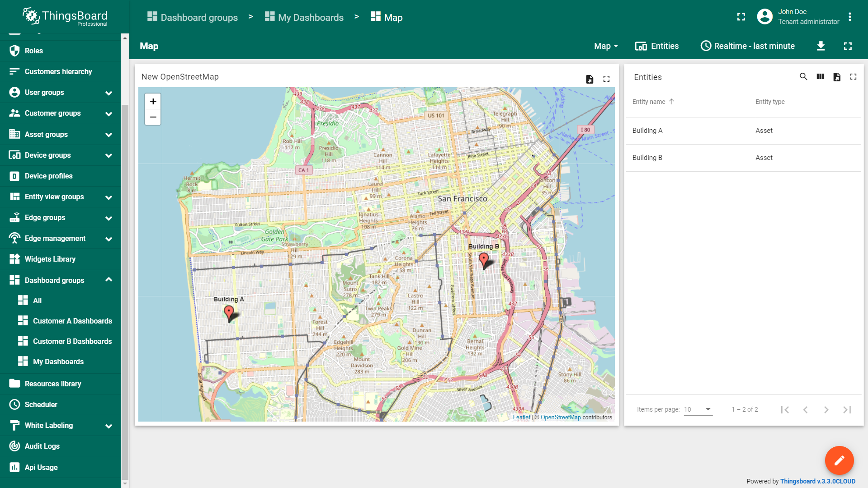The width and height of the screenshot is (868, 488).
Task: Zoom out on the map
Action: tap(153, 117)
